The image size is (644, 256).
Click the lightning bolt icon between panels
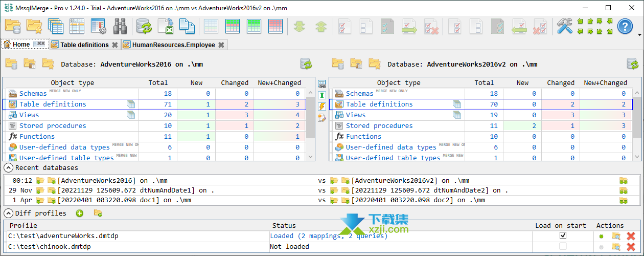[x=321, y=106]
